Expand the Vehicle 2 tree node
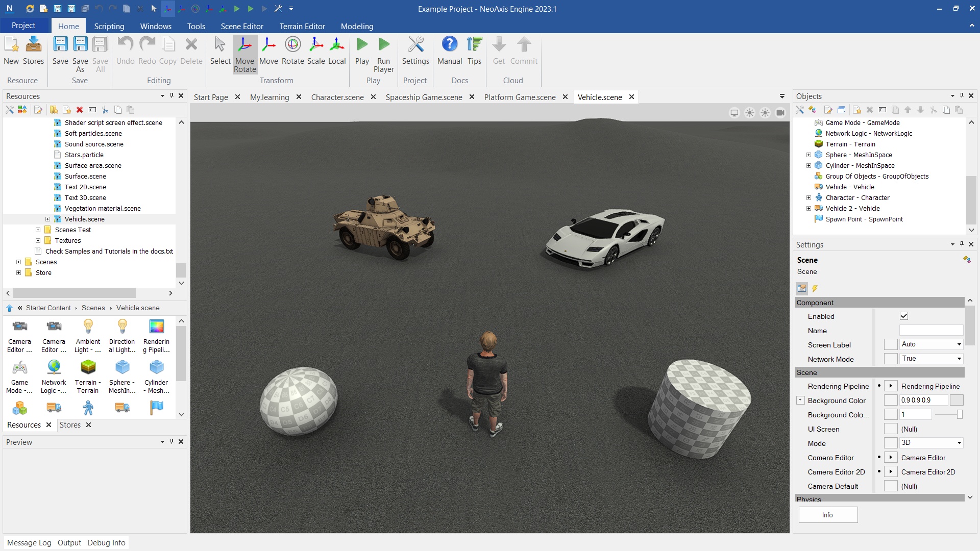The image size is (980, 551). pos(808,209)
